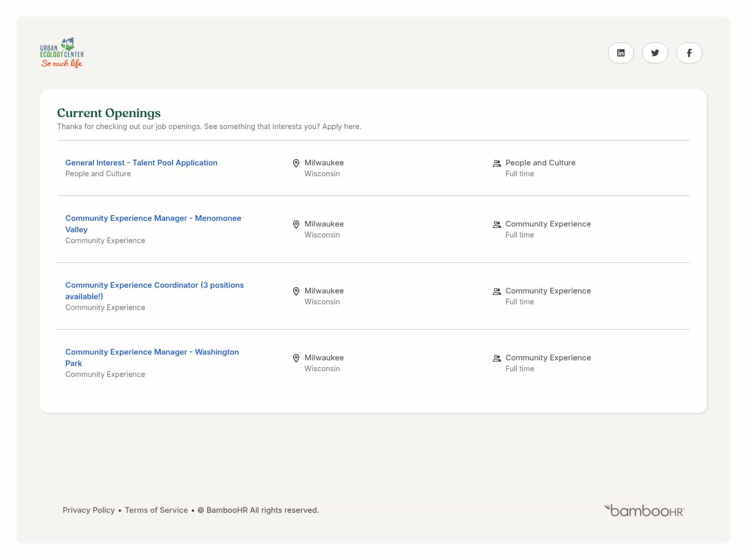Click department icon in Menomonee Valley row
The width and height of the screenshot is (747, 560).
point(497,225)
